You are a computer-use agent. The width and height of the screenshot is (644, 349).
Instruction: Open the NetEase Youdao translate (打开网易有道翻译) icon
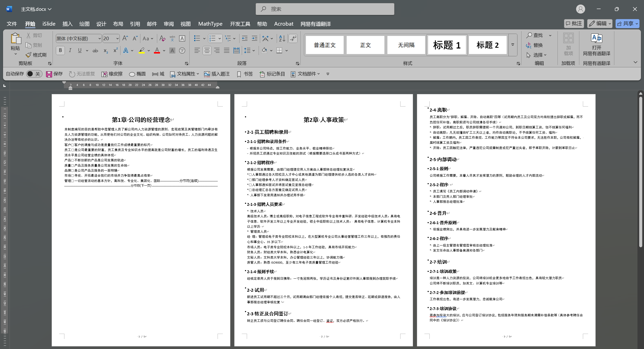tap(597, 38)
